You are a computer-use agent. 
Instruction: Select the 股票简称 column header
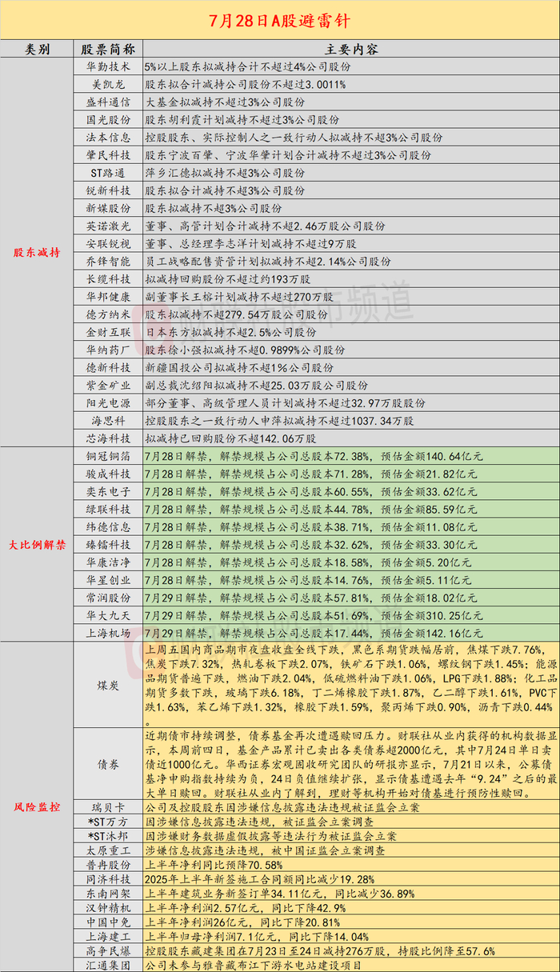click(x=108, y=49)
